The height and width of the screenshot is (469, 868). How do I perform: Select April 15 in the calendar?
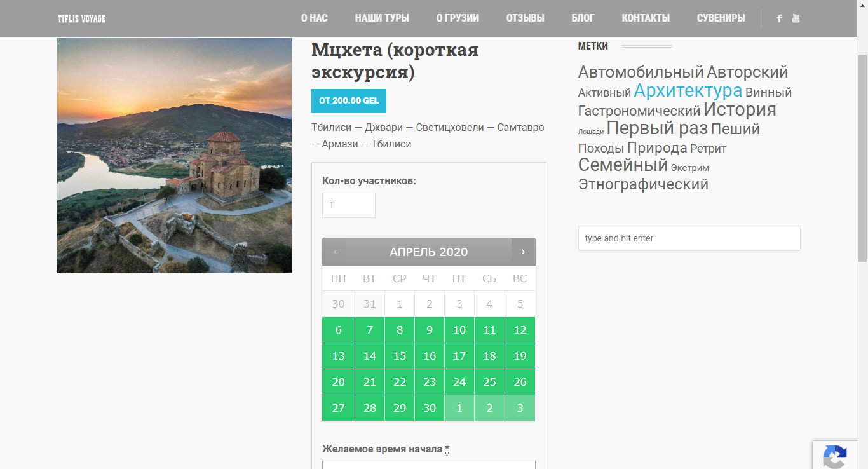(399, 356)
